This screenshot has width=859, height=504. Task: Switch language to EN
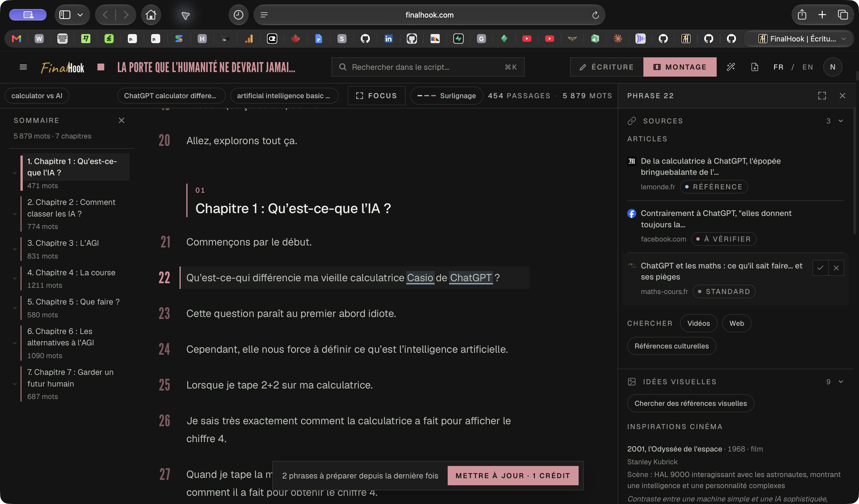808,67
